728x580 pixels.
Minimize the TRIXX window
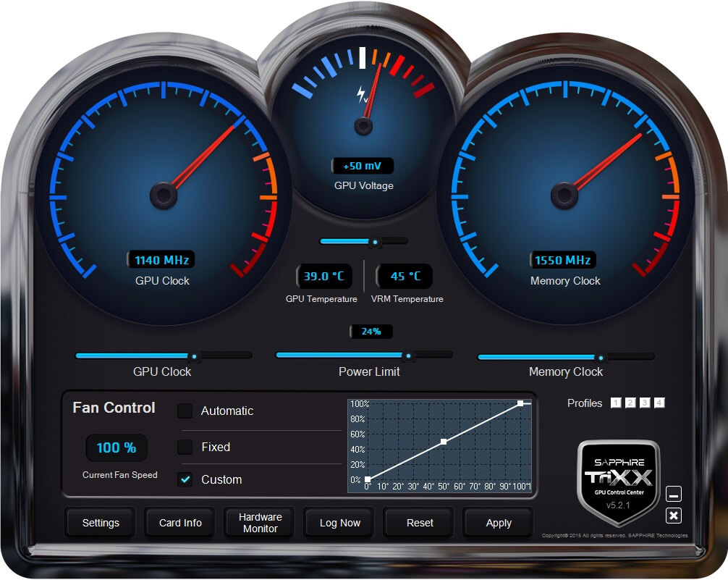click(x=674, y=495)
